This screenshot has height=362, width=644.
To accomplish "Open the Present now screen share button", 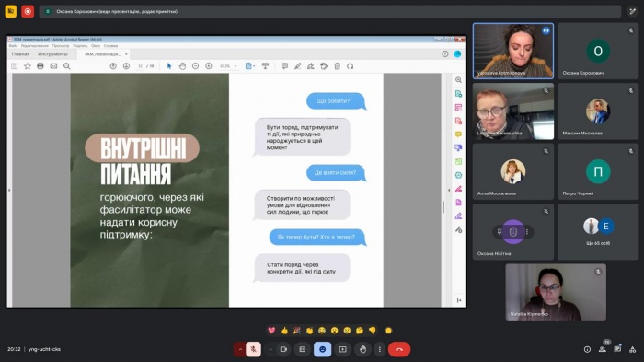I will click(x=342, y=349).
